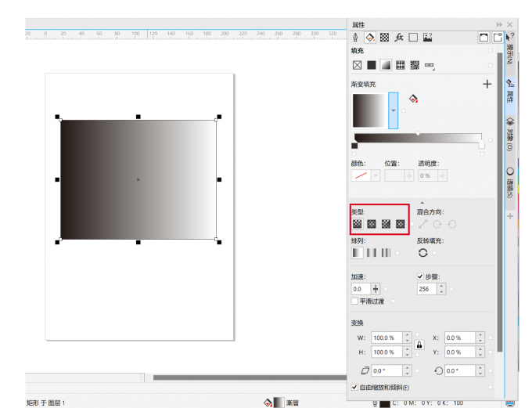Choose Elliptical fountain fill type

point(372,224)
